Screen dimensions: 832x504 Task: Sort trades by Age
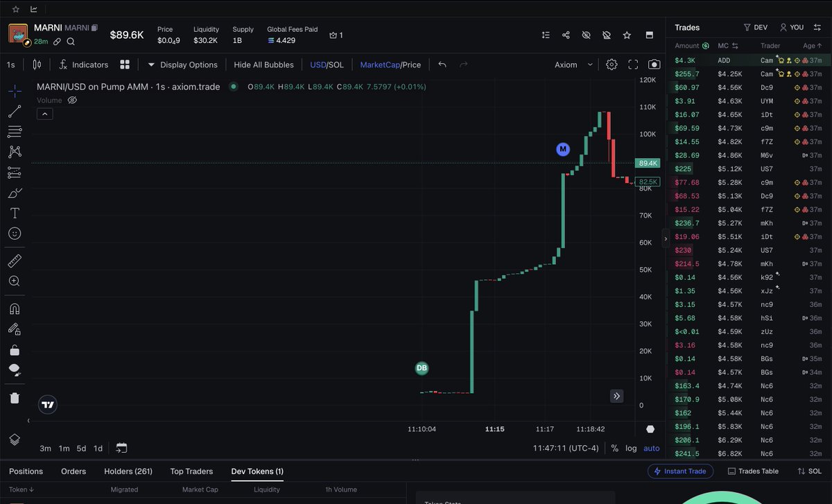click(813, 46)
